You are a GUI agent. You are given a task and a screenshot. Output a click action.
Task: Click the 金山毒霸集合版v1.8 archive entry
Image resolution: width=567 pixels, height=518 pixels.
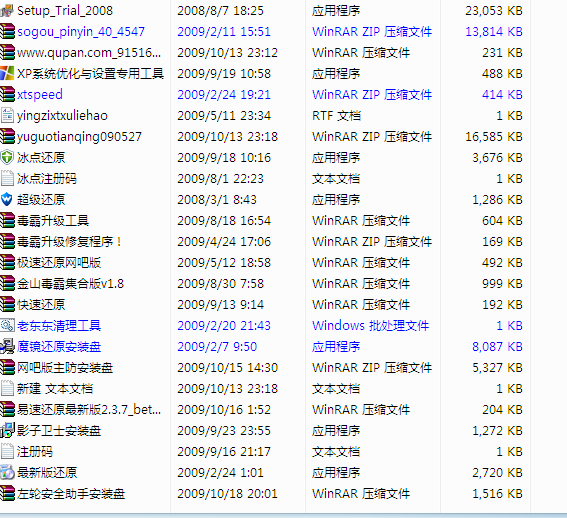pos(71,284)
